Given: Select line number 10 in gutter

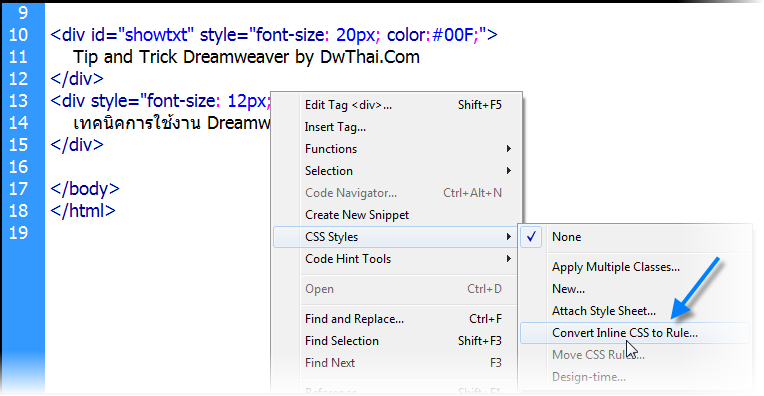Looking at the screenshot, I should point(19,35).
